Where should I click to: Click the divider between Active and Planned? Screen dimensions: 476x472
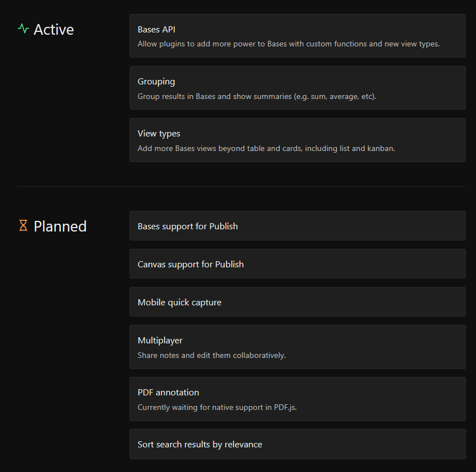point(241,186)
